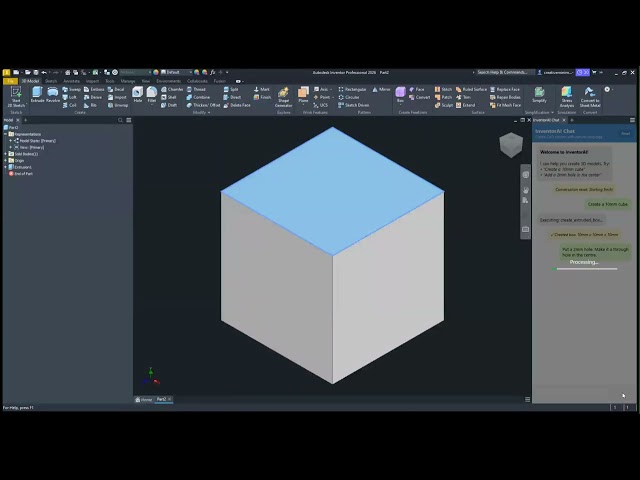Pick the Rib tool
The width and height of the screenshot is (640, 480).
[x=91, y=105]
